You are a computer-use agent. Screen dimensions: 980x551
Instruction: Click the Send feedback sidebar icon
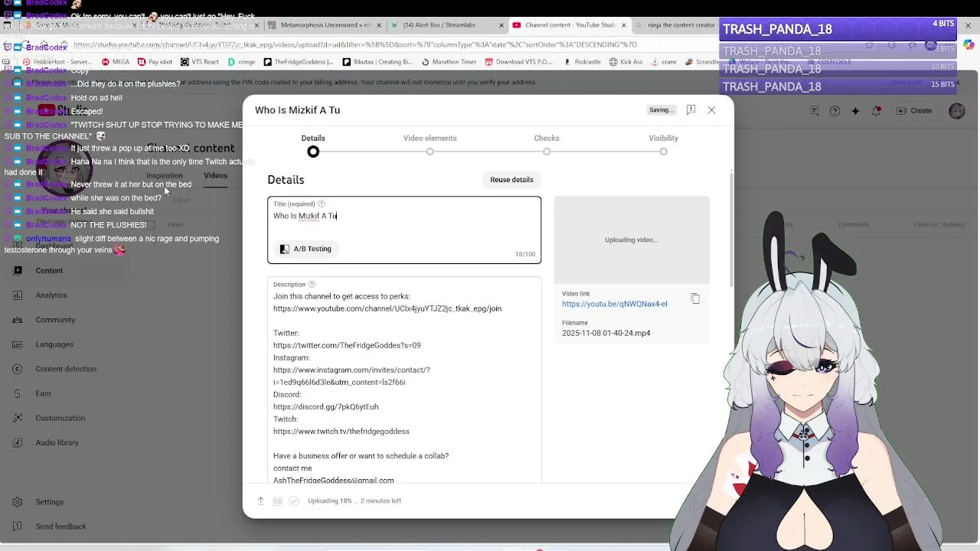pyautogui.click(x=18, y=527)
